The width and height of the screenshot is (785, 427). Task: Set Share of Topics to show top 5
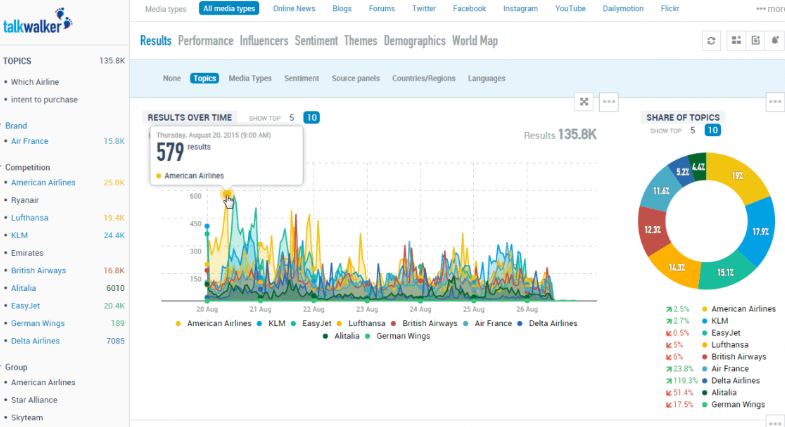point(692,130)
